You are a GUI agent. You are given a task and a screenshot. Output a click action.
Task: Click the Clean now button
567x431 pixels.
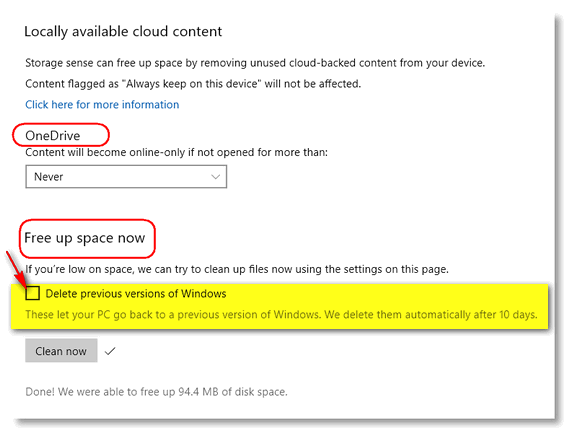61,350
